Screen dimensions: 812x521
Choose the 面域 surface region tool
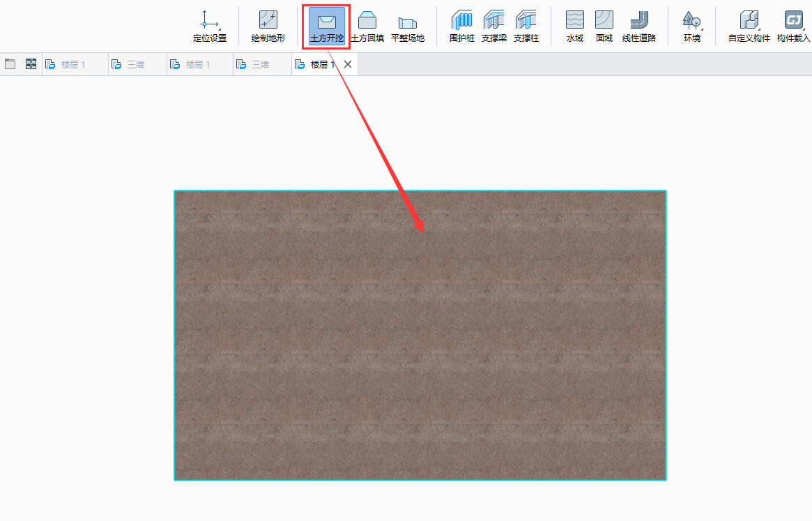(604, 27)
